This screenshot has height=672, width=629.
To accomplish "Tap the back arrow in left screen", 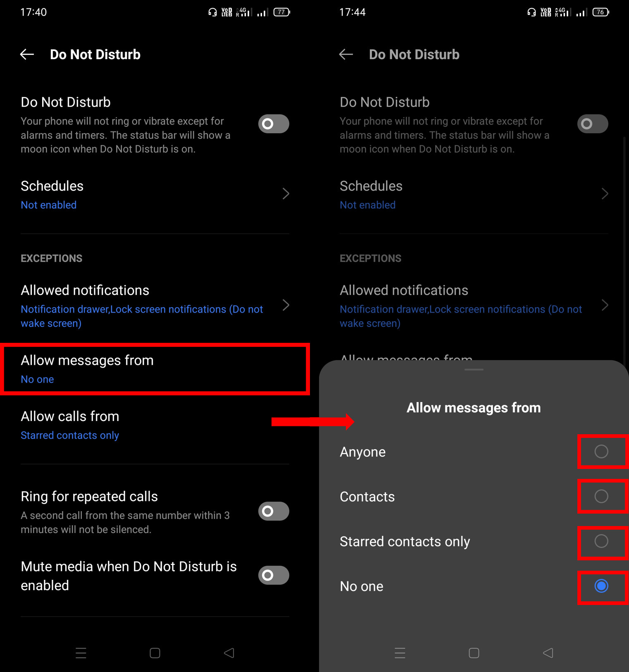I will (x=27, y=54).
